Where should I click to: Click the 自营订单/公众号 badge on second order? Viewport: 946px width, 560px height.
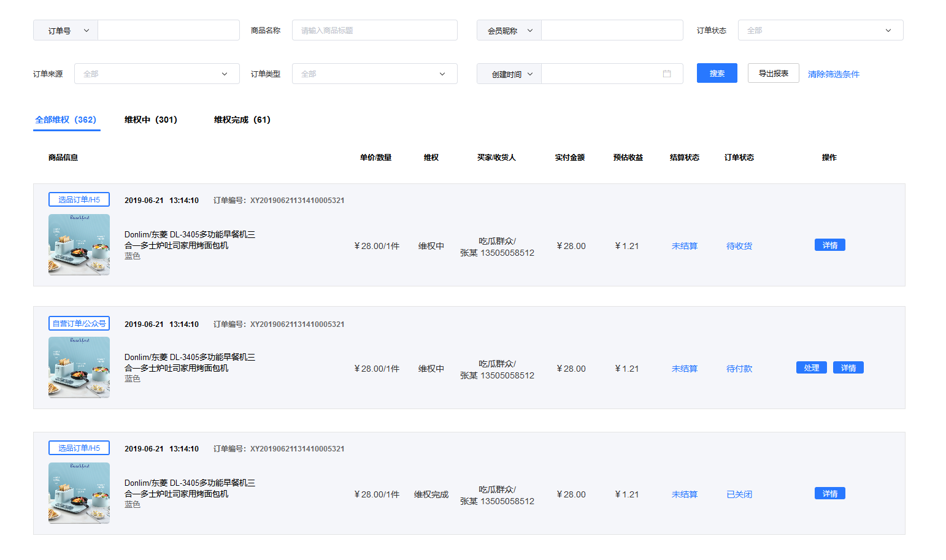(x=79, y=323)
